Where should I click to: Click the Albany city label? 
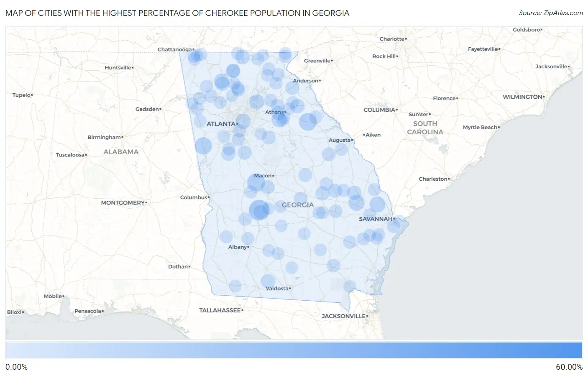coord(238,247)
